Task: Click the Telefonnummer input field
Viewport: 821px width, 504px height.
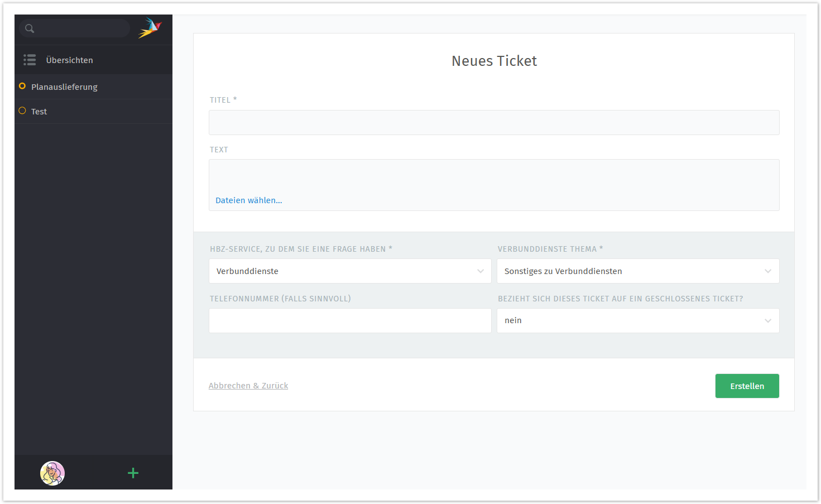Action: tap(350, 321)
